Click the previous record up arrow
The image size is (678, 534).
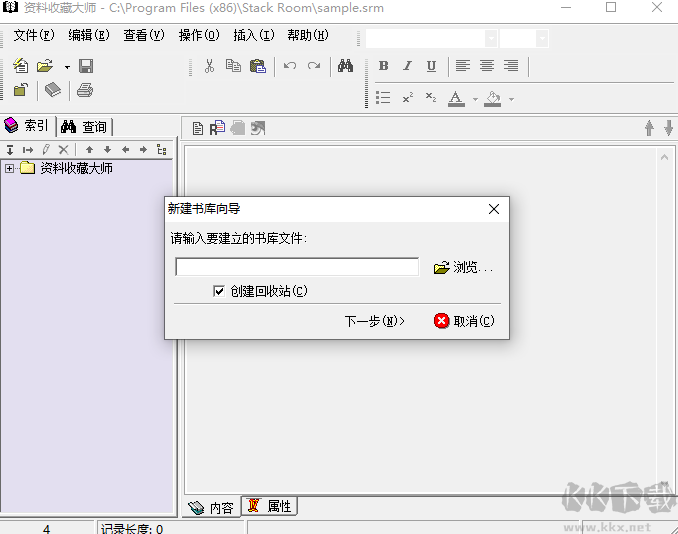point(649,128)
